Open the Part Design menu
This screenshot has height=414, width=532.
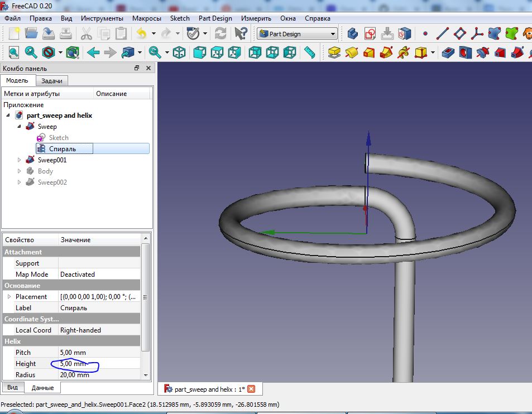pos(215,18)
